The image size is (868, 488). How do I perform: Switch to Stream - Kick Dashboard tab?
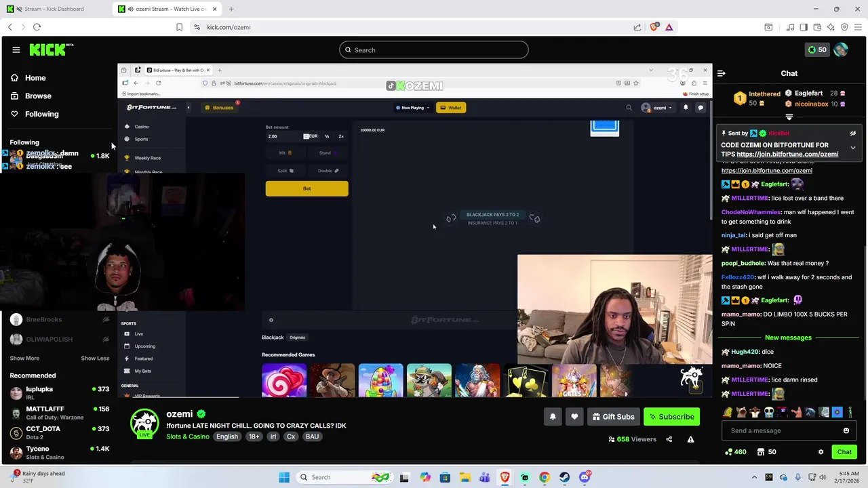[54, 9]
